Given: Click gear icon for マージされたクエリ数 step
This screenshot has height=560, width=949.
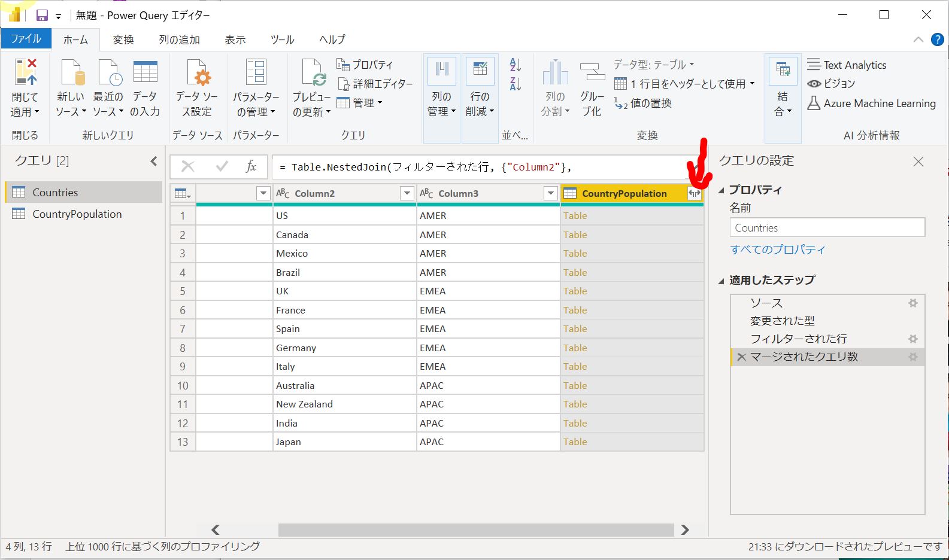Looking at the screenshot, I should [913, 357].
